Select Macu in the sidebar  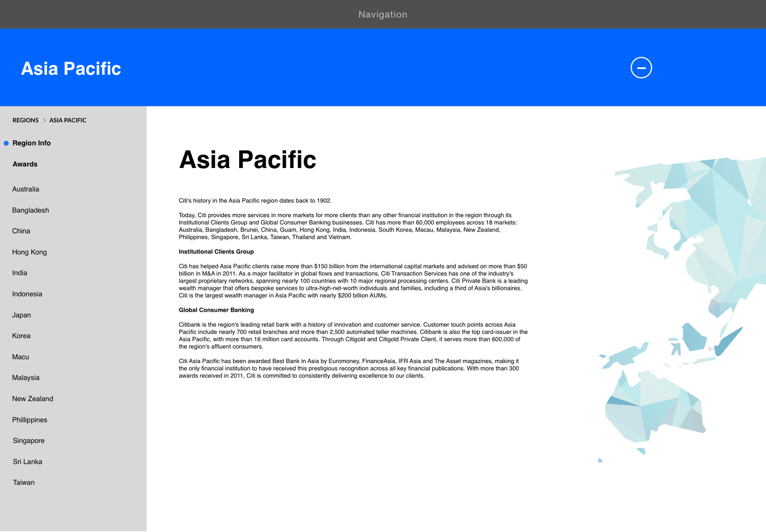tap(20, 357)
